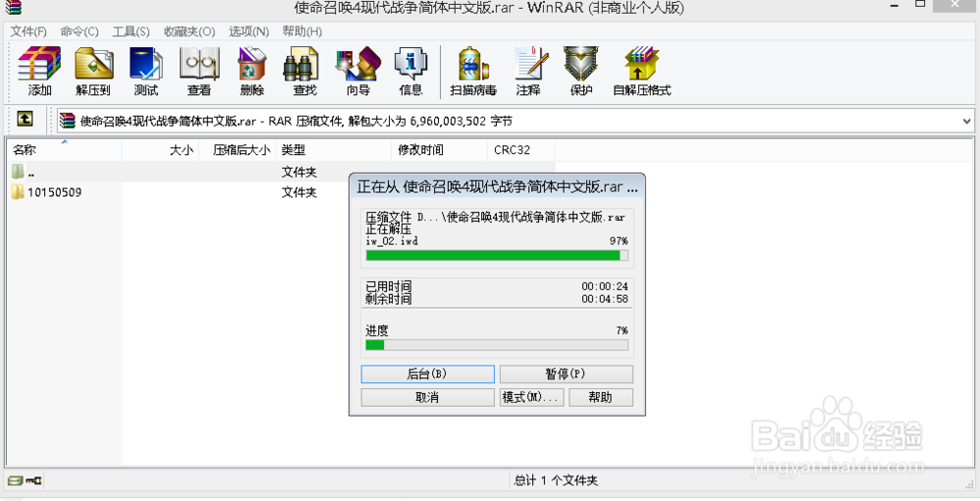Image resolution: width=980 pixels, height=501 pixels.
Task: Click the 自解压格式 (SFX) toolbar icon
Action: 642,70
